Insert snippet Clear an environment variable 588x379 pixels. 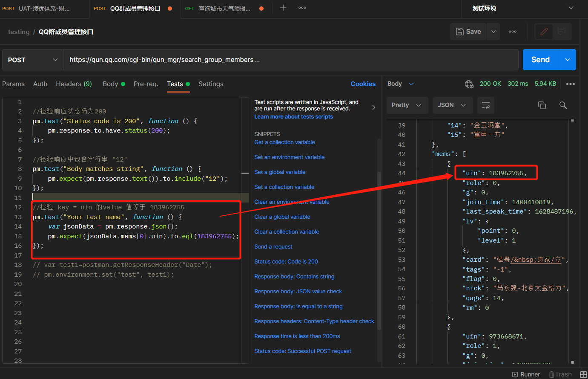[x=292, y=202]
